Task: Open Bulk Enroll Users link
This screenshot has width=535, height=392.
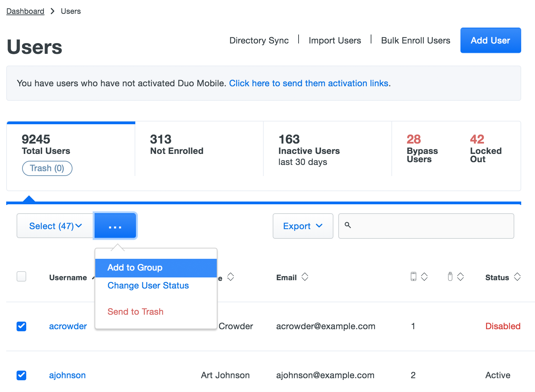Action: (416, 41)
